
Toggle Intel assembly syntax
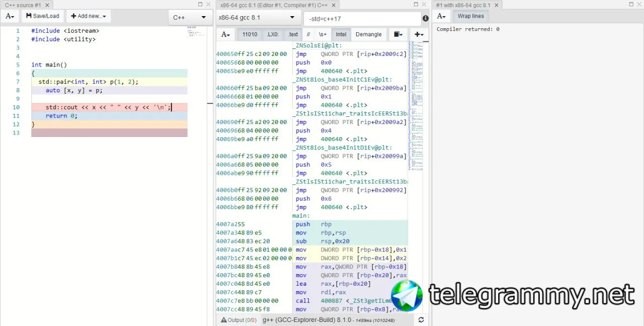point(341,34)
